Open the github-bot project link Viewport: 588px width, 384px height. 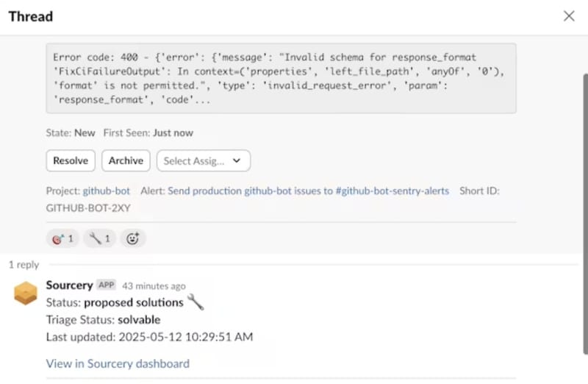[106, 191]
